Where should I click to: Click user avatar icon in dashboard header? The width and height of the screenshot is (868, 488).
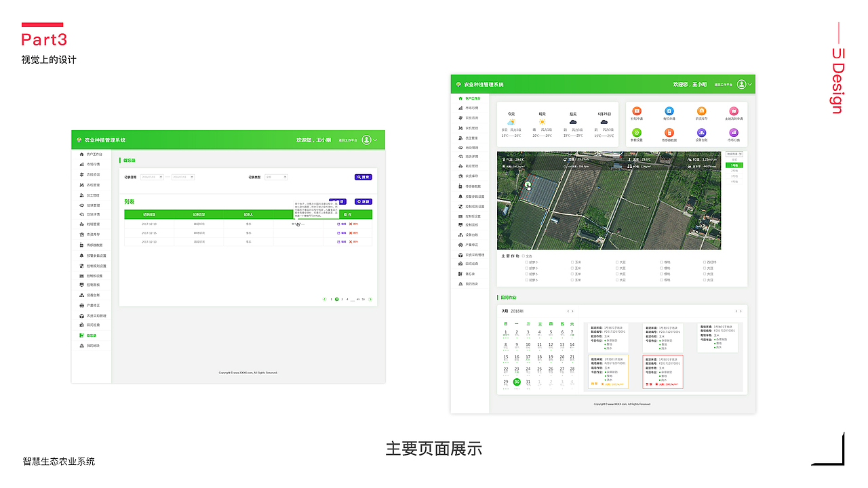(742, 84)
